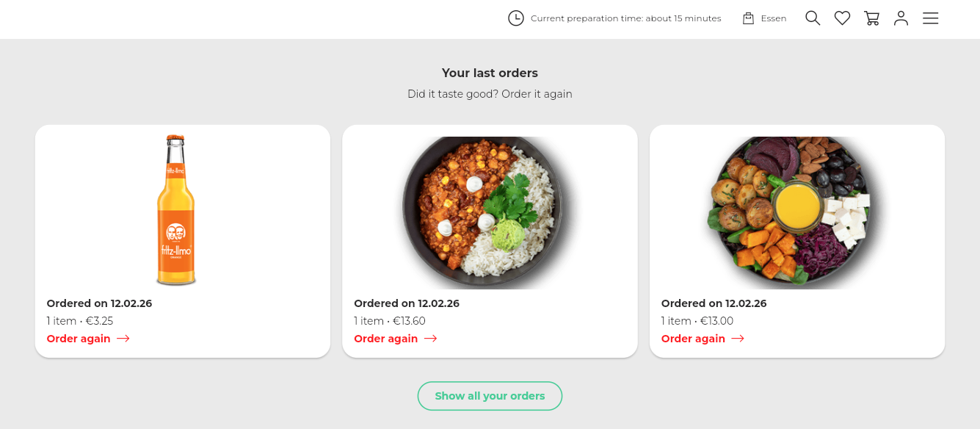980x429 pixels.
Task: Open the search magnifier icon
Action: (x=812, y=18)
